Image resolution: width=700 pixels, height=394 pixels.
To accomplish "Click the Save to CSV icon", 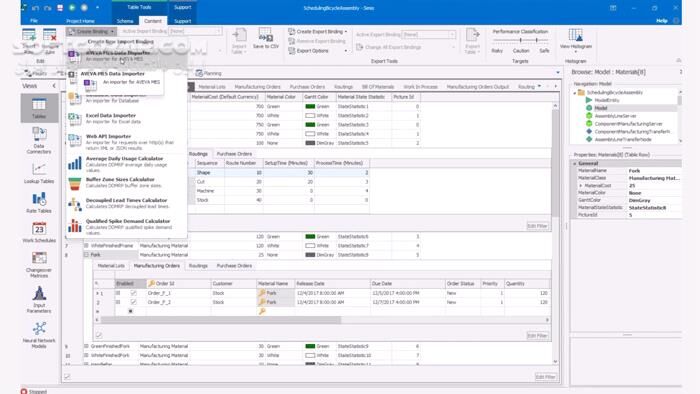I will point(266,38).
